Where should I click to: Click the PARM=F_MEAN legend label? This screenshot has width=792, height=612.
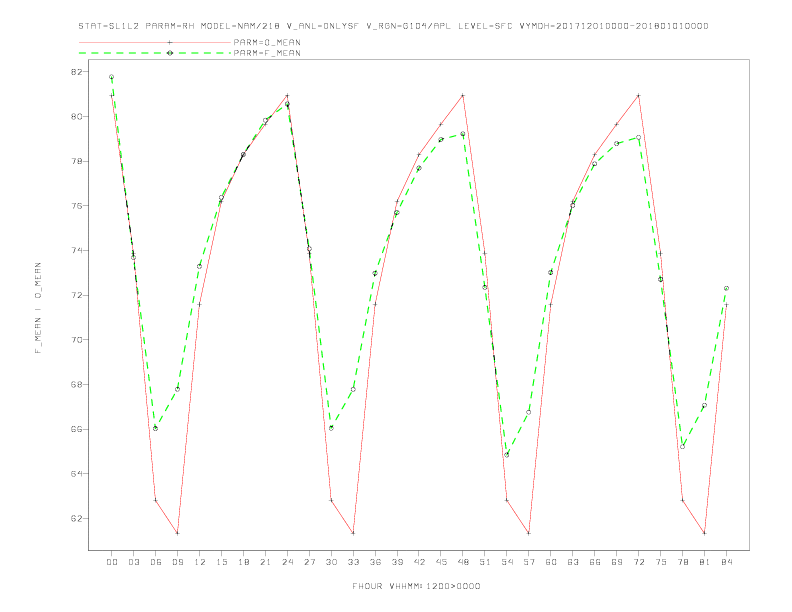point(267,53)
